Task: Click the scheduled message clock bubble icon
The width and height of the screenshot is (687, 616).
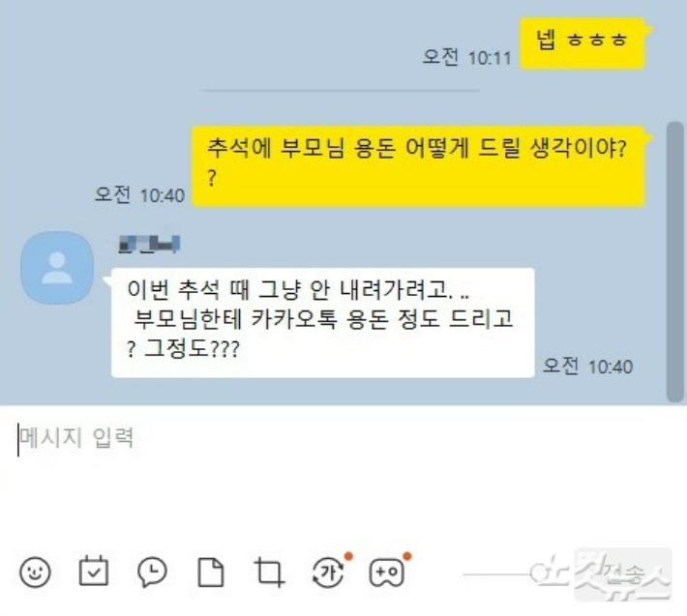Action: 152,572
